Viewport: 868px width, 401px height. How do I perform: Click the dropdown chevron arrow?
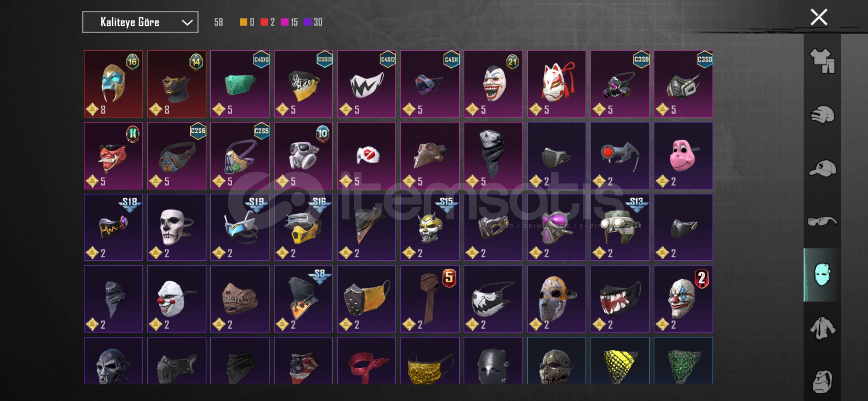(x=187, y=23)
